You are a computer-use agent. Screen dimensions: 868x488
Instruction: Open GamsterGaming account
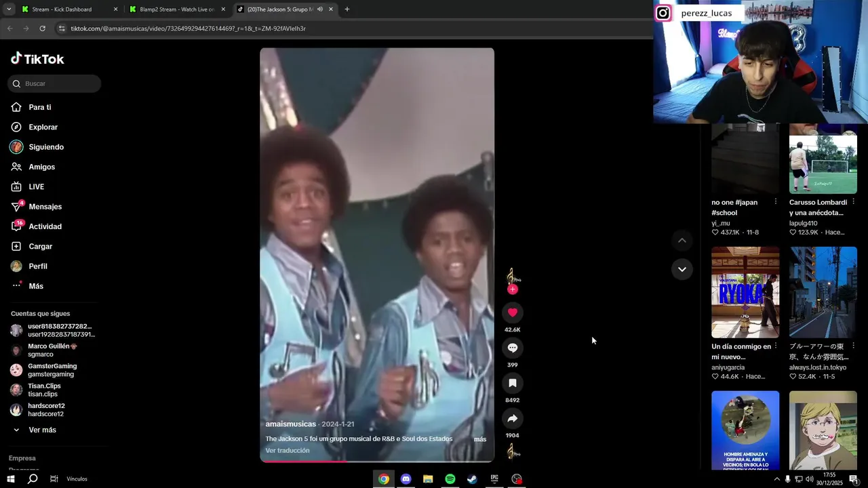(52, 370)
